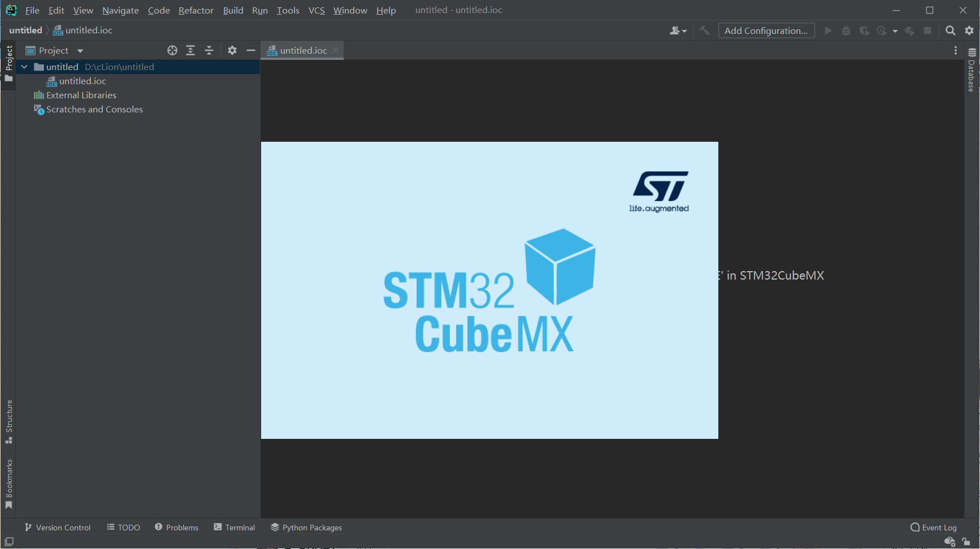
Task: Select untitled.ioc in project tree
Action: [83, 81]
